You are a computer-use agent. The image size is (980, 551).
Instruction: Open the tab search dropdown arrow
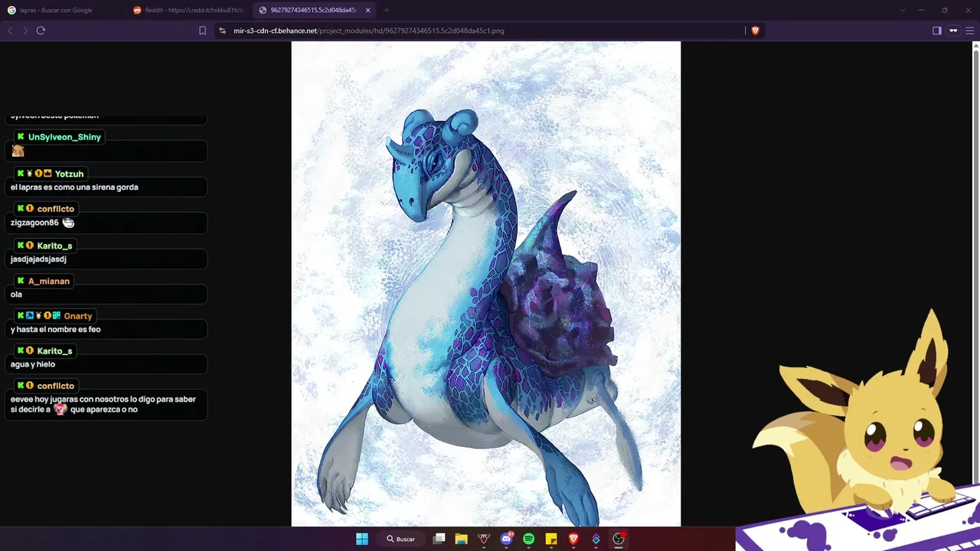coord(902,10)
